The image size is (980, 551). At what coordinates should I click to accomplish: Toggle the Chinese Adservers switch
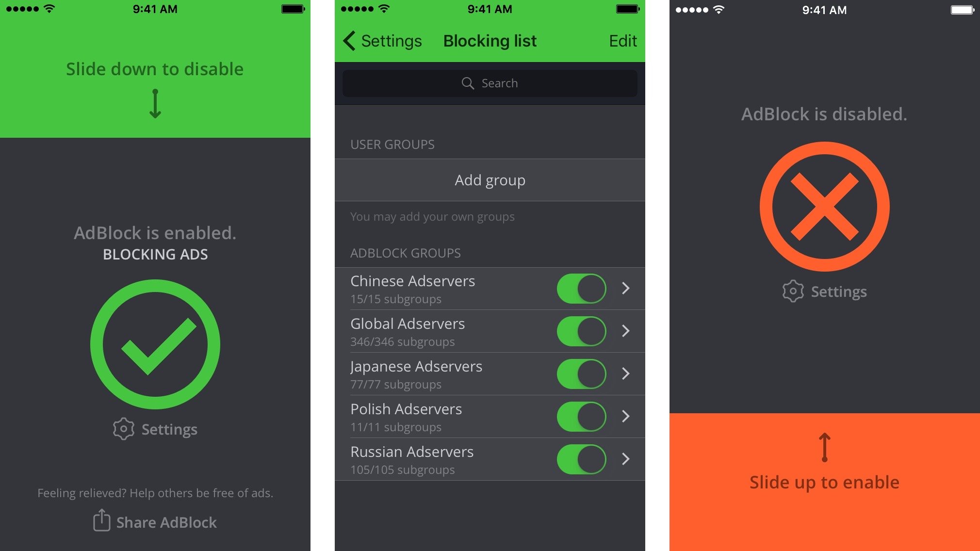pyautogui.click(x=580, y=289)
